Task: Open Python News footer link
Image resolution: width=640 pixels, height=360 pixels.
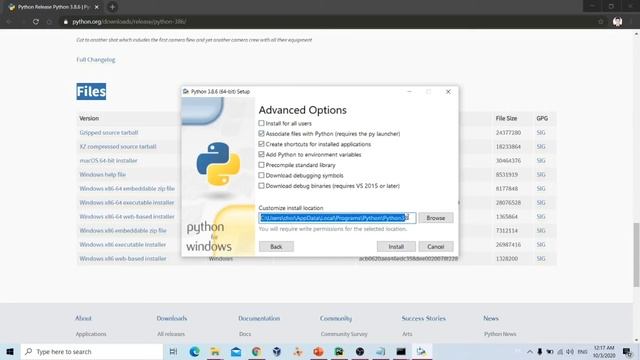Action: pyautogui.click(x=500, y=334)
